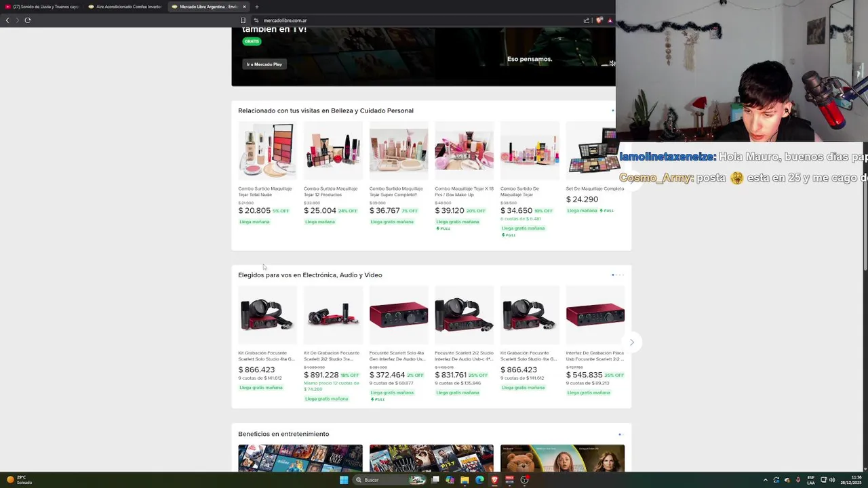Open the Brave Shields lion icon
The height and width of the screenshot is (488, 868).
click(599, 20)
